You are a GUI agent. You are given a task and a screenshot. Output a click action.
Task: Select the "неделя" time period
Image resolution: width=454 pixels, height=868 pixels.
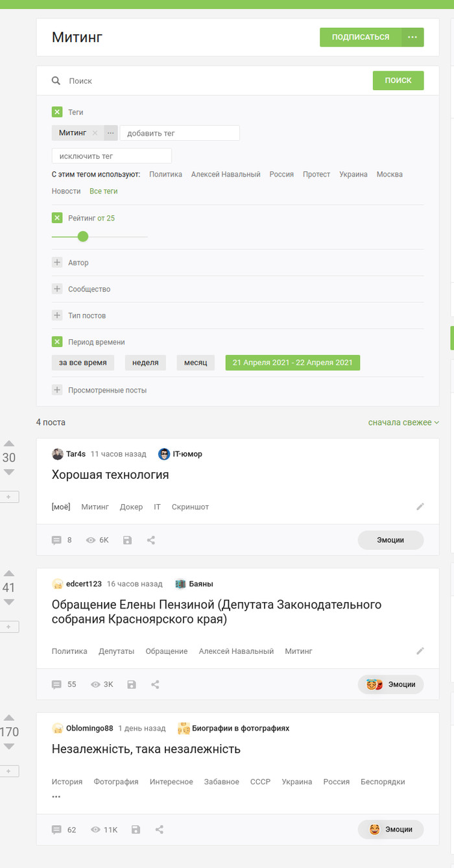pos(145,363)
